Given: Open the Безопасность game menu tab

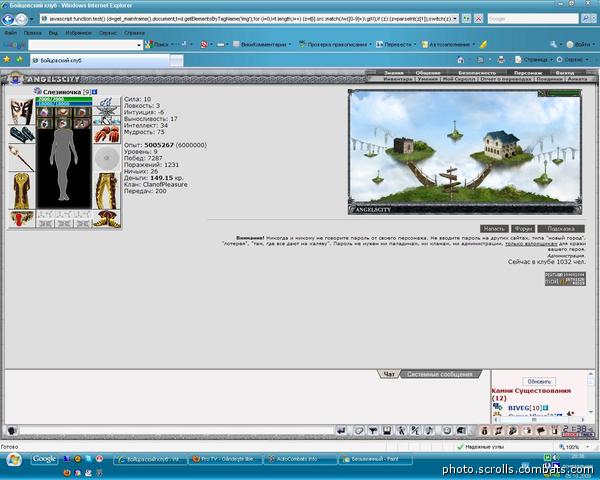Looking at the screenshot, I should coord(477,73).
